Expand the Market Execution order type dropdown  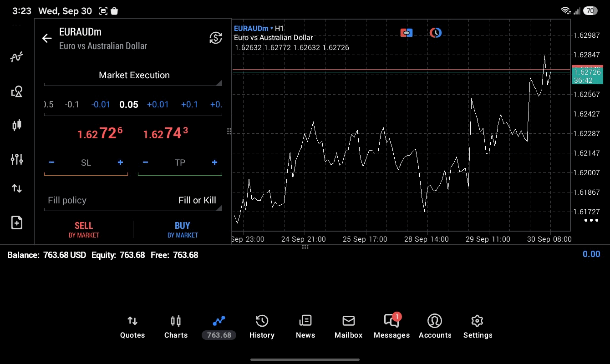[x=133, y=76]
